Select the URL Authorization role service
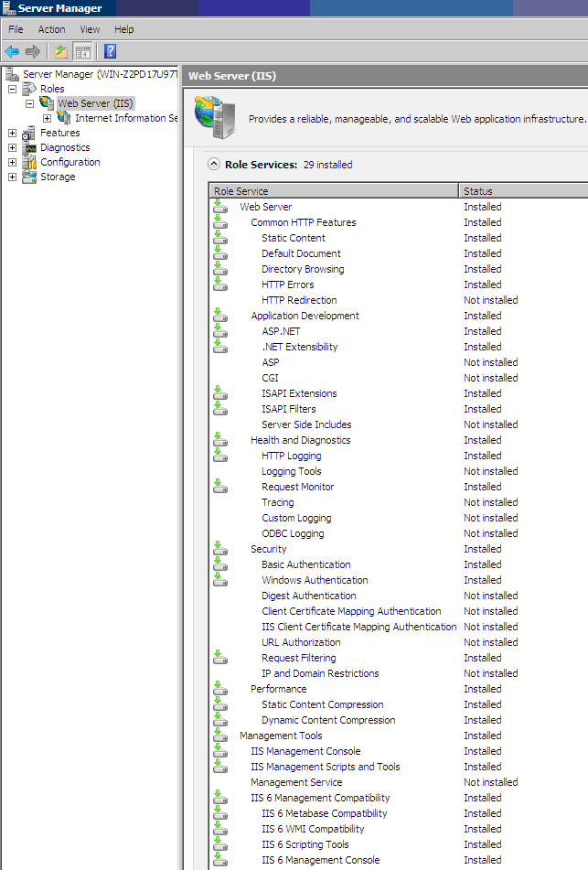 coord(399,642)
